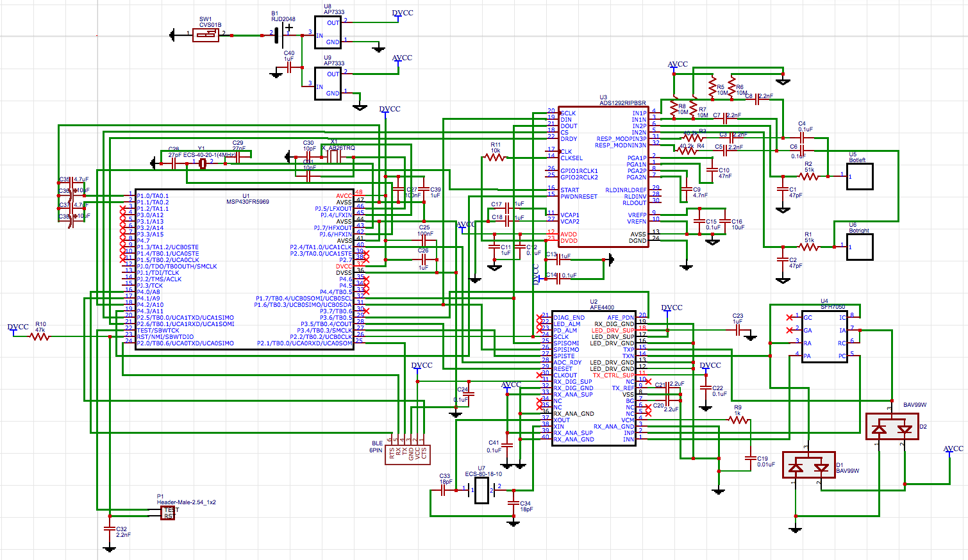Click the C10 47nF capacitor

[x=712, y=170]
